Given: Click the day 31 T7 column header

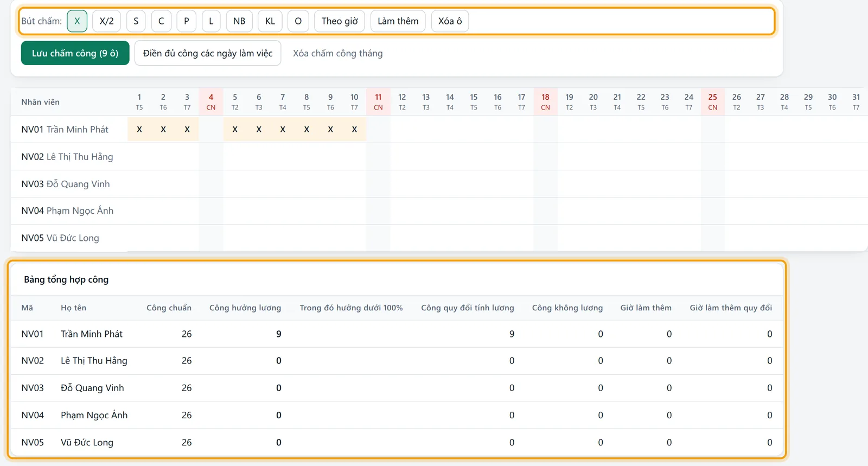Looking at the screenshot, I should pos(856,102).
